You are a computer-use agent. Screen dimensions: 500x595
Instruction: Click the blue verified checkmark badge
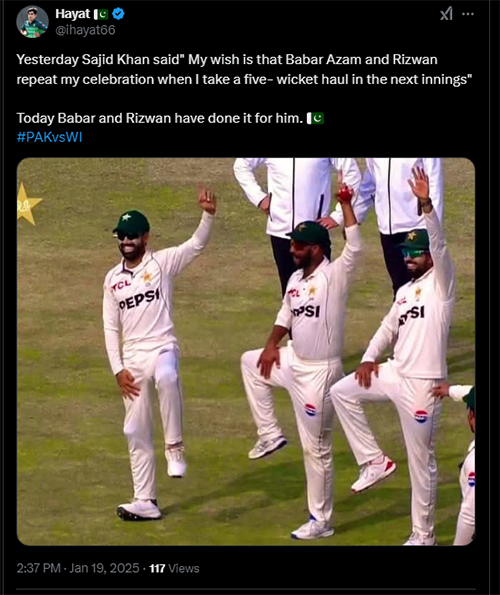tap(118, 14)
